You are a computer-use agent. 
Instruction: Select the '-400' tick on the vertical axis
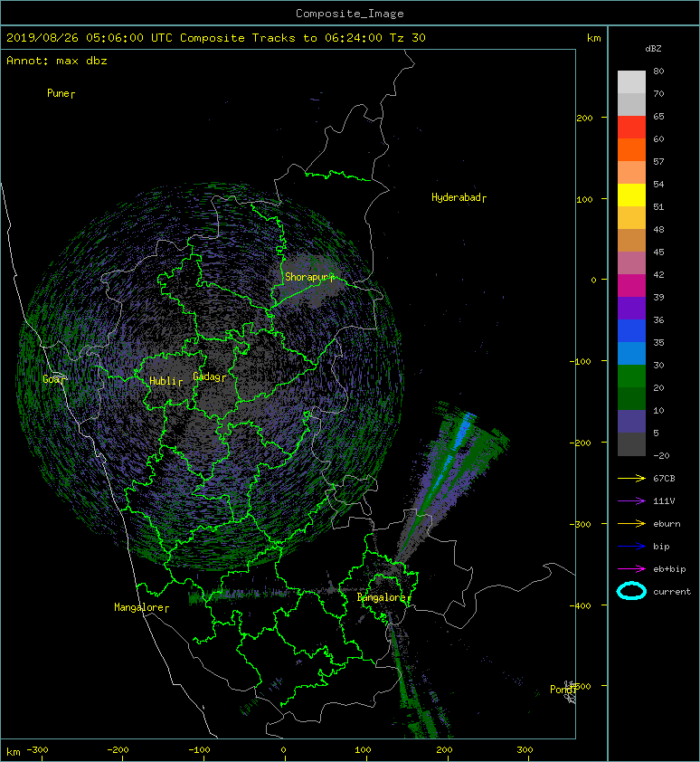point(581,605)
